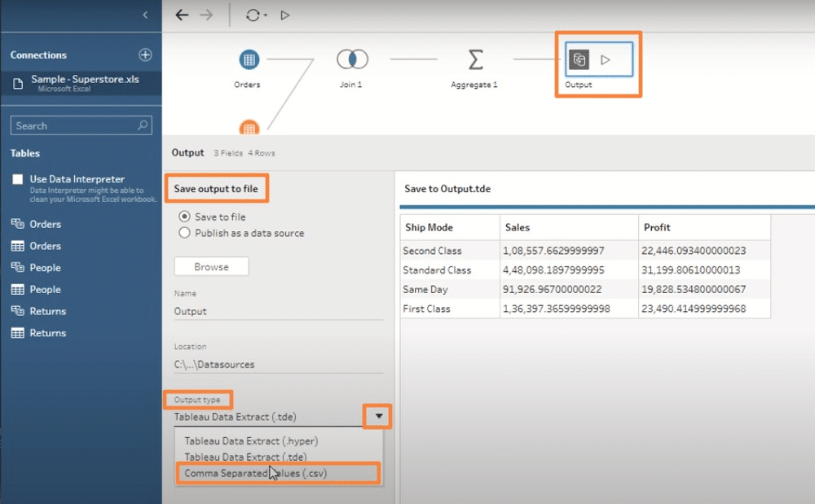
Task: Select the First Class cell
Action: (450, 309)
